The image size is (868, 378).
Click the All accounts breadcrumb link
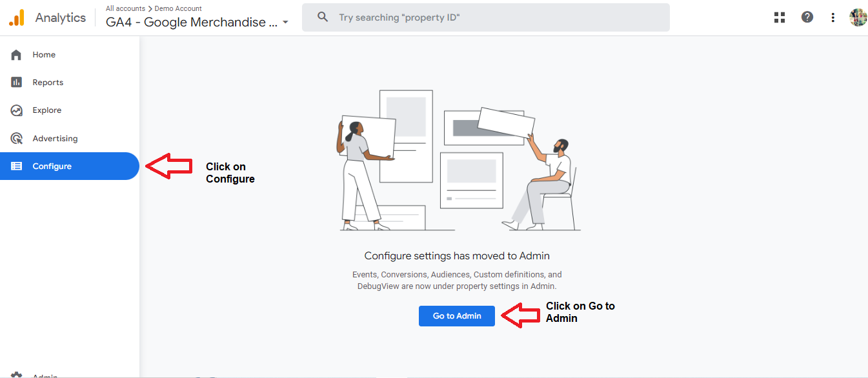[x=125, y=8]
